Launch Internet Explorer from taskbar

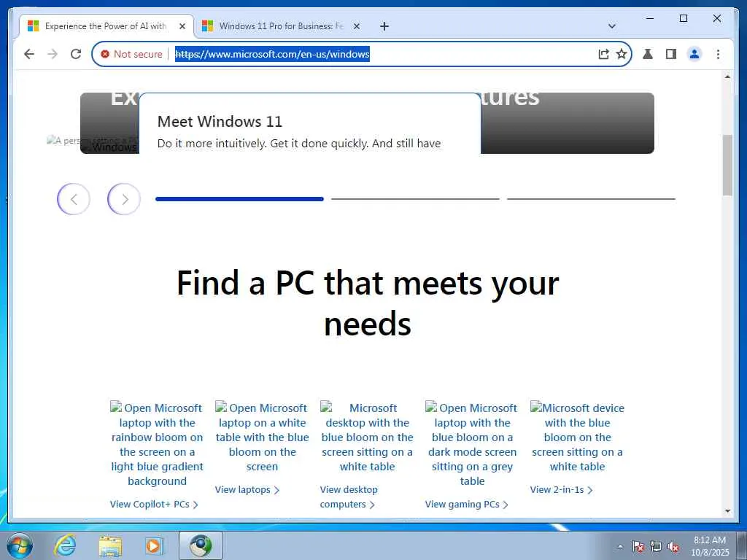click(65, 545)
